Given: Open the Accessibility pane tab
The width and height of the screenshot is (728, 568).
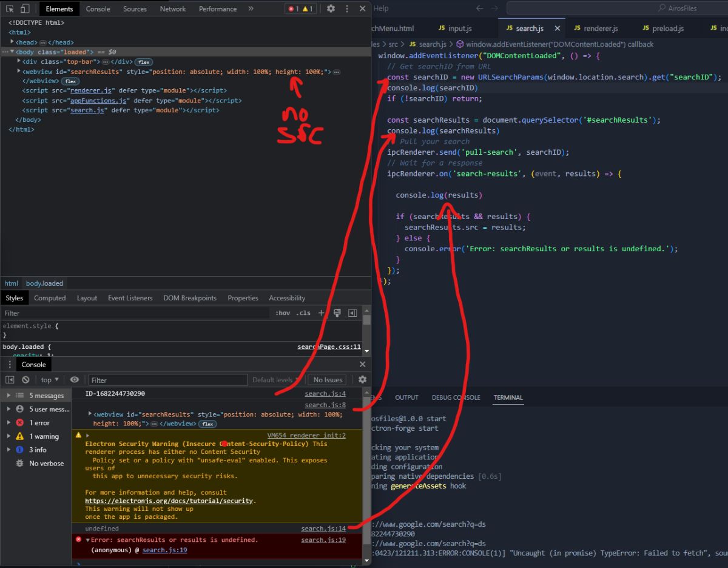Looking at the screenshot, I should [x=287, y=298].
